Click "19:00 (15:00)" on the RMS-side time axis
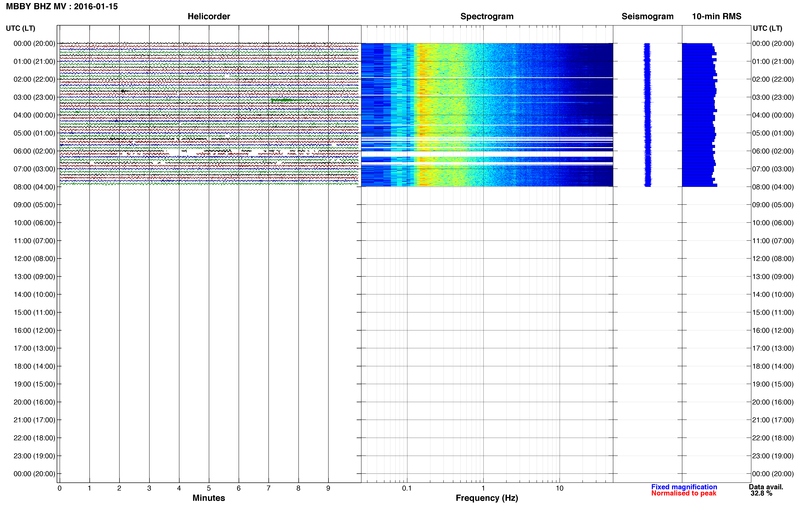Screen dimensions: 812x508 [x=773, y=384]
